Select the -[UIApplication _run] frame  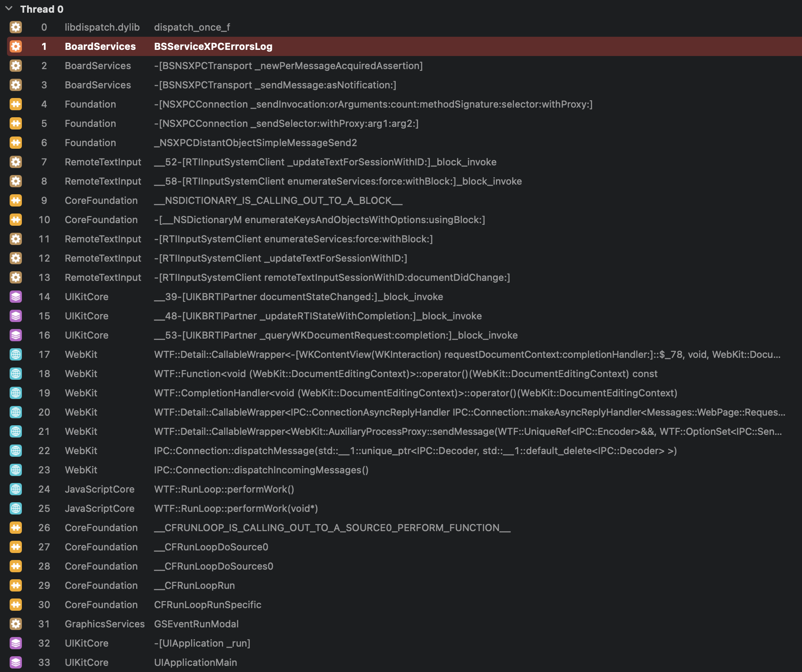pyautogui.click(x=202, y=643)
